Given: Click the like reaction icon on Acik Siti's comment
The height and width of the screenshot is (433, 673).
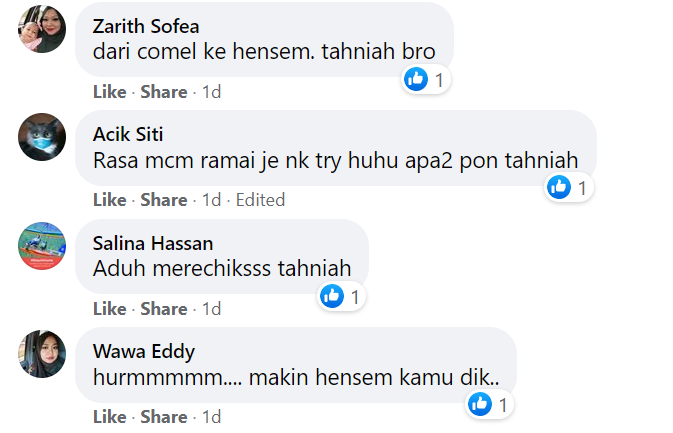Looking at the screenshot, I should (x=560, y=187).
